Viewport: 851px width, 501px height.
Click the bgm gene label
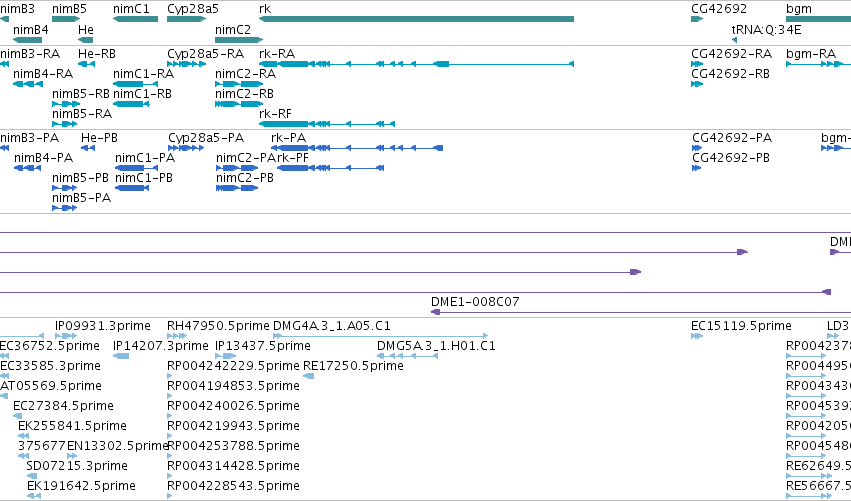799,9
